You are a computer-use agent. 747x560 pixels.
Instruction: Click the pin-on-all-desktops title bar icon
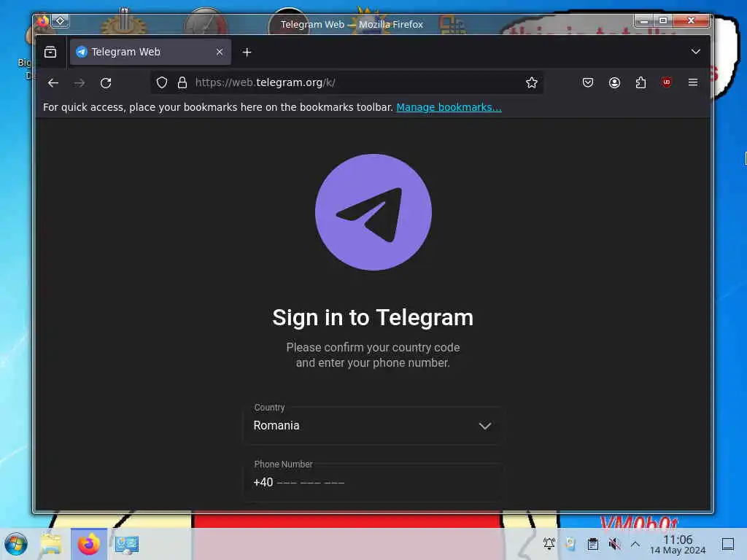coord(61,21)
